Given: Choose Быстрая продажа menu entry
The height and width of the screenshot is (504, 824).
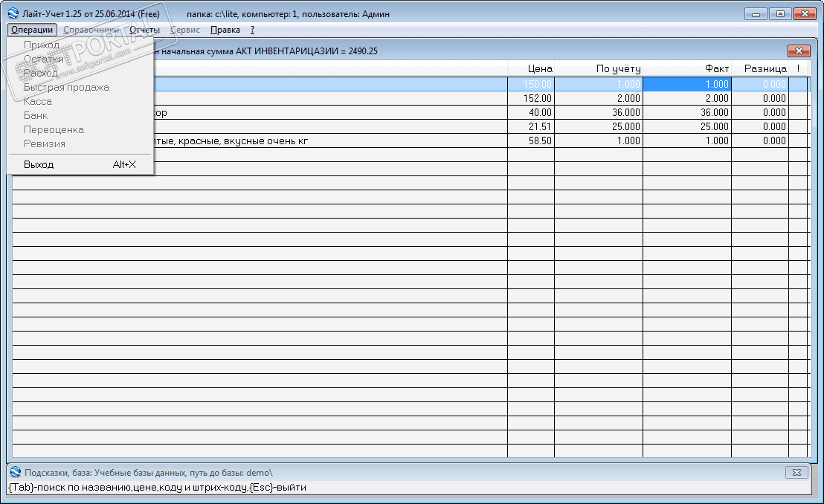Looking at the screenshot, I should coord(80,87).
